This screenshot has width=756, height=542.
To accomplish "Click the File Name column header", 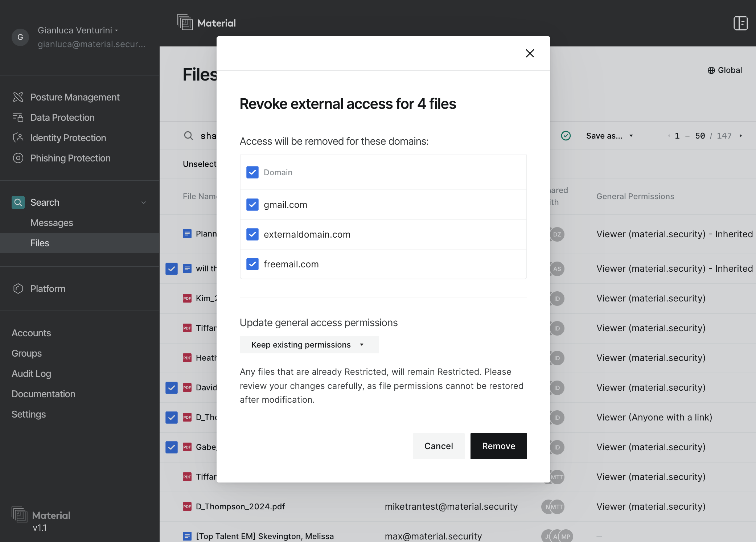I will click(200, 196).
